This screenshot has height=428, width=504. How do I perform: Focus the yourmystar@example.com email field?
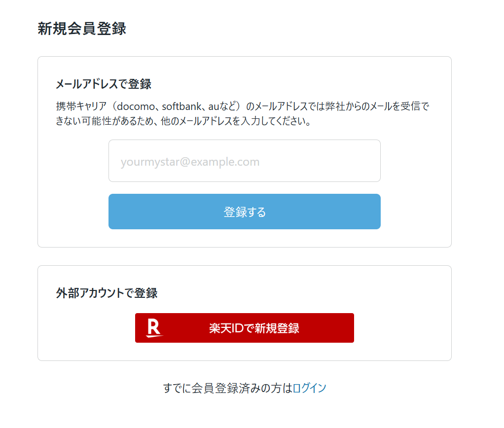244,161
